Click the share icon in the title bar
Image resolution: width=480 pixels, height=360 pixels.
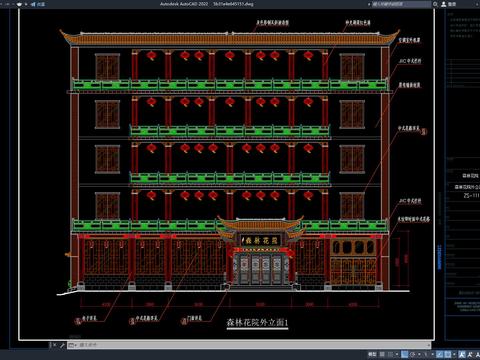pyautogui.click(x=33, y=4)
